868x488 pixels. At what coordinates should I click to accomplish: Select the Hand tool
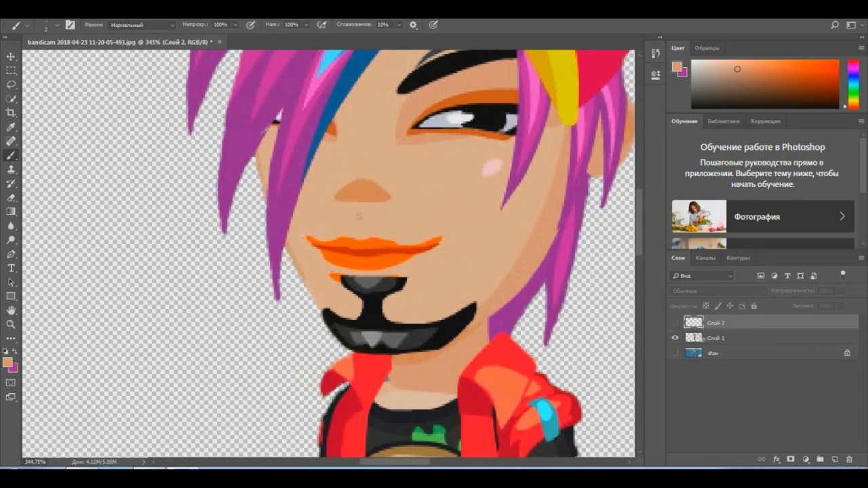[11, 310]
